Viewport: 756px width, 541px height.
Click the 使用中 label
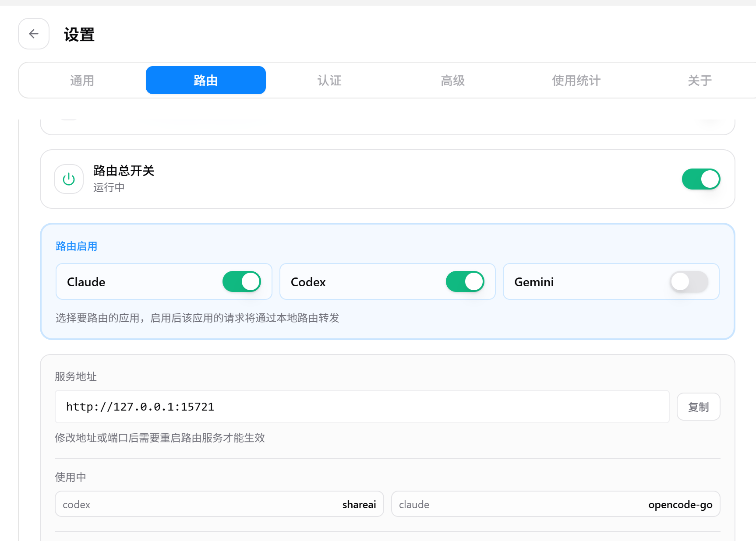coord(71,477)
